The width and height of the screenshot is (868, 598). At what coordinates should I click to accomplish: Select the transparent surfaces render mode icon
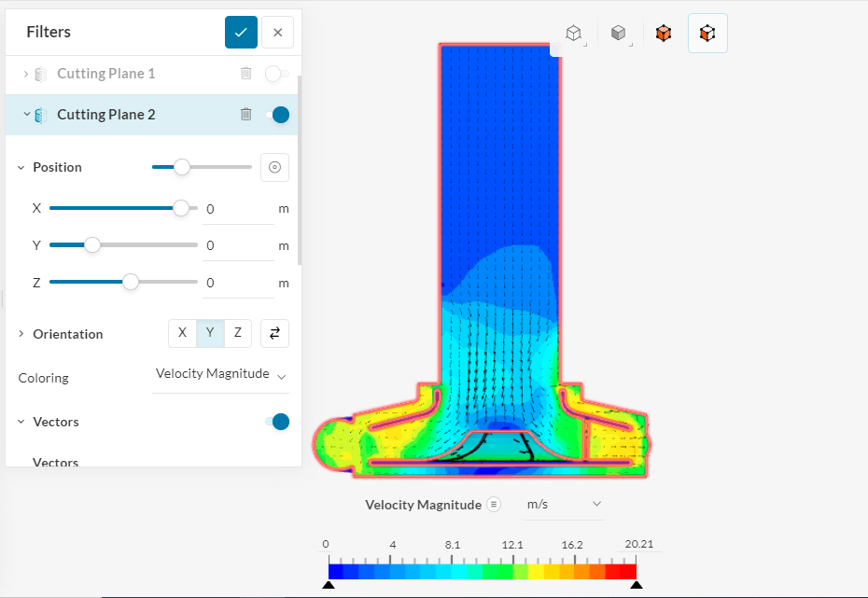point(573,32)
